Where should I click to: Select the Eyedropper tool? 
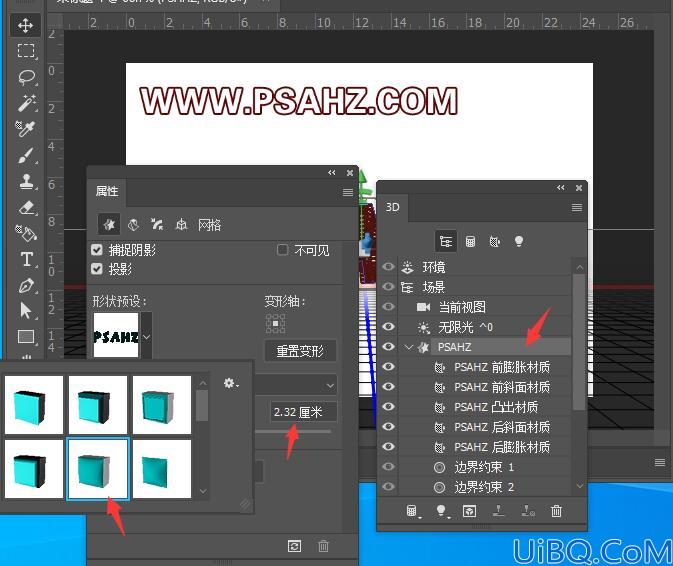(26, 128)
